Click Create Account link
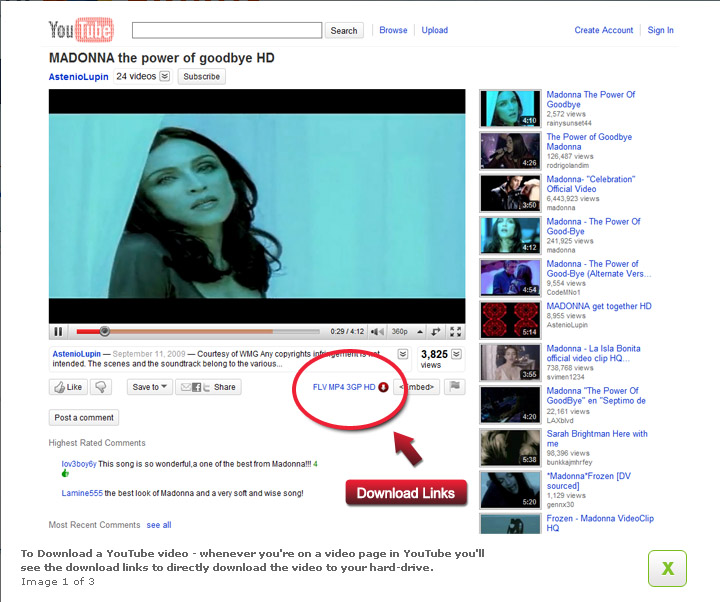The height and width of the screenshot is (602, 720). coord(603,30)
